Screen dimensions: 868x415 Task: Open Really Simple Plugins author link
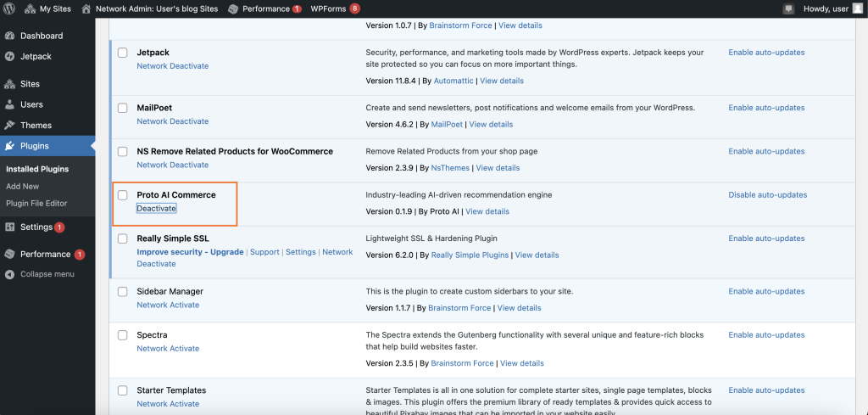pos(470,255)
